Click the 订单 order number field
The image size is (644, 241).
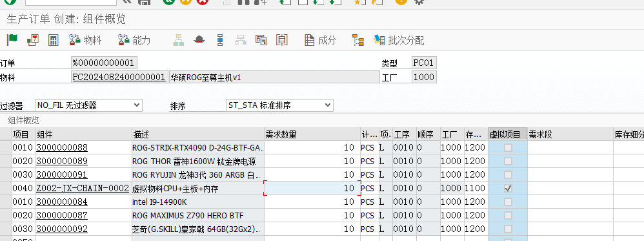tap(104, 63)
